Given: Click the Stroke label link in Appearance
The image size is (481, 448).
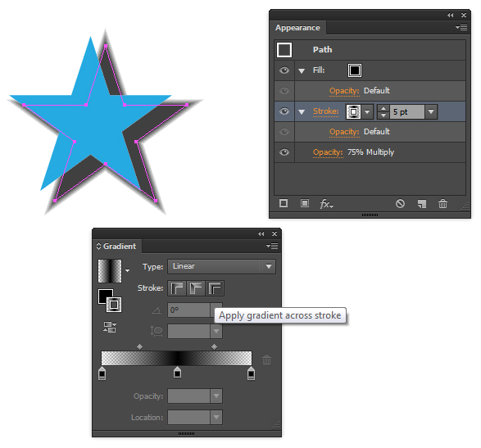Looking at the screenshot, I should (x=326, y=111).
